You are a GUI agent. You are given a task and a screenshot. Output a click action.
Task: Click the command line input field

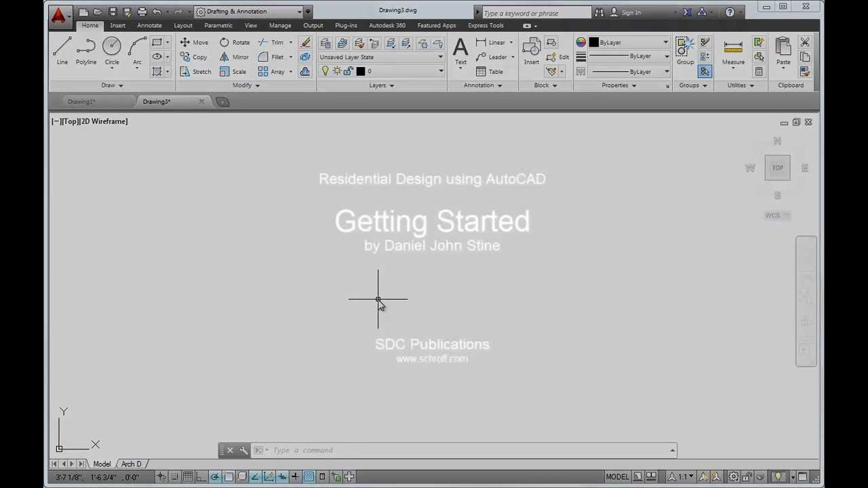click(468, 450)
